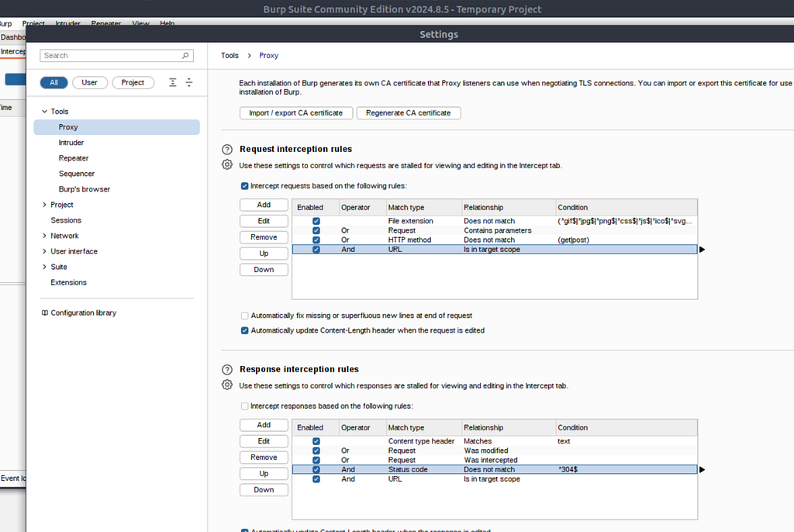Select Sequencer in the settings tree
The width and height of the screenshot is (794, 532).
click(77, 174)
